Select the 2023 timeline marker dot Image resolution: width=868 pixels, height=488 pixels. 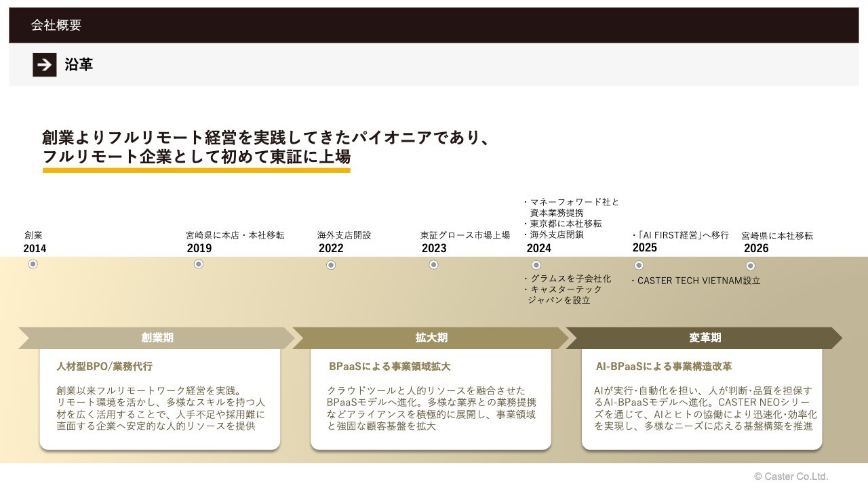point(433,264)
